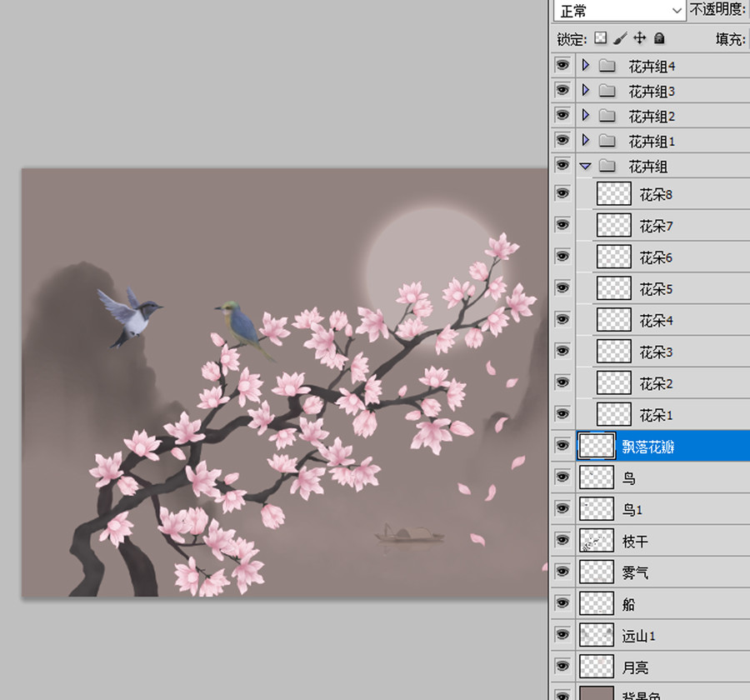Screen dimensions: 750x700
Task: Click the thumbnail of layer 花朵6
Action: (614, 257)
